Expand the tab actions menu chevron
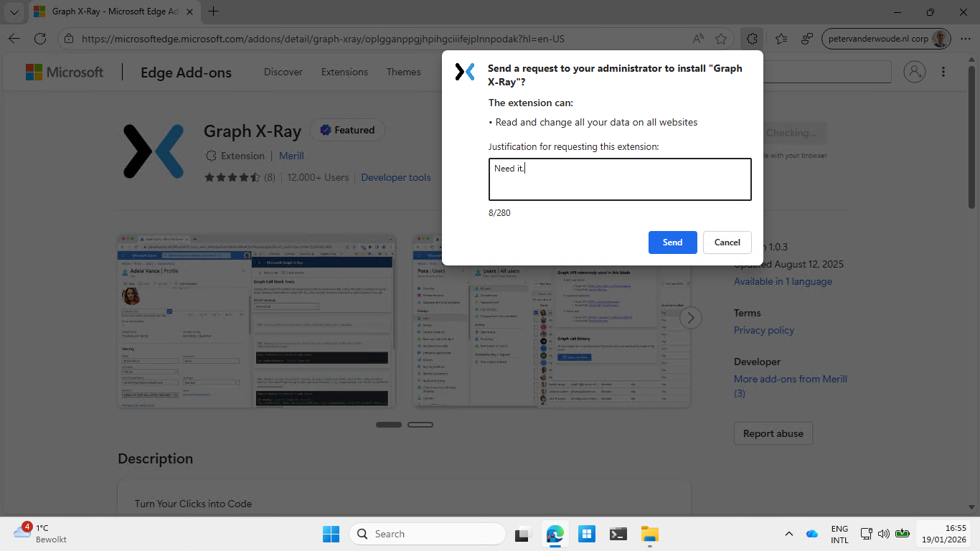The height and width of the screenshot is (551, 980). [14, 12]
